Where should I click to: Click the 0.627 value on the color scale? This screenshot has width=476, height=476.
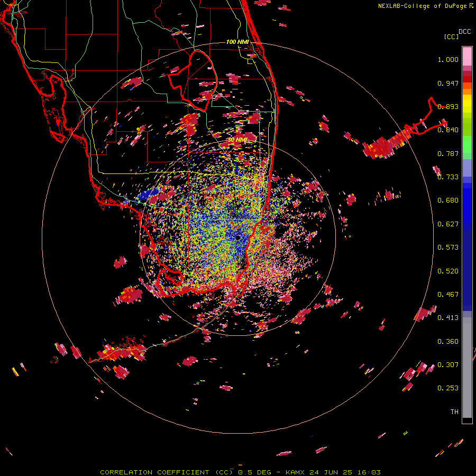coord(448,224)
